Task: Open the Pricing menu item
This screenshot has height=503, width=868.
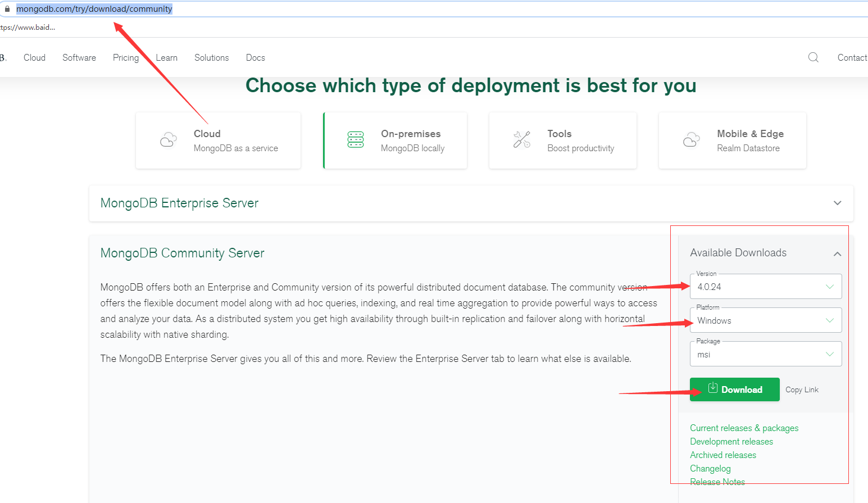Action: point(126,57)
